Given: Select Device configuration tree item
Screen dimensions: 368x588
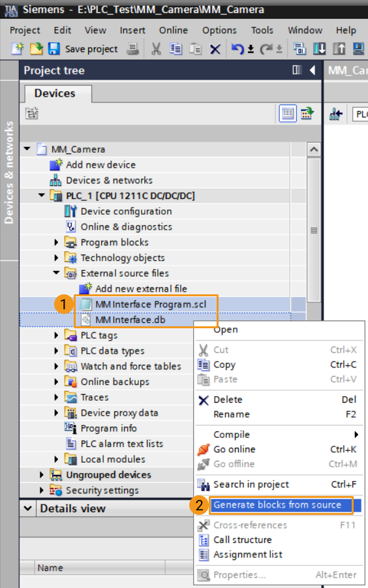Looking at the screenshot, I should (127, 211).
